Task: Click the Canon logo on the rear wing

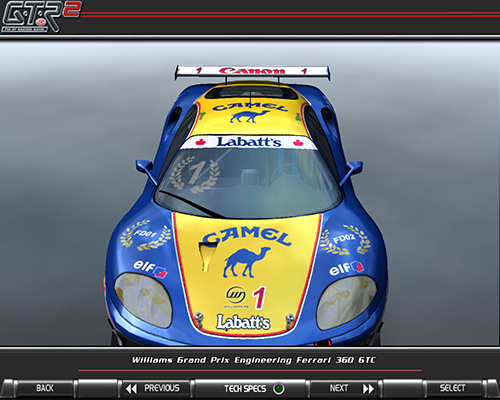Action: point(252,71)
